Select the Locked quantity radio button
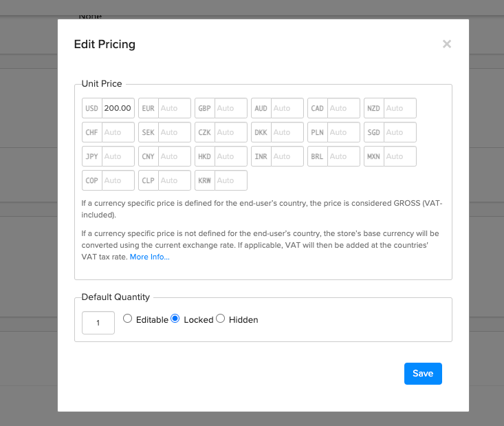The image size is (504, 426). point(175,319)
